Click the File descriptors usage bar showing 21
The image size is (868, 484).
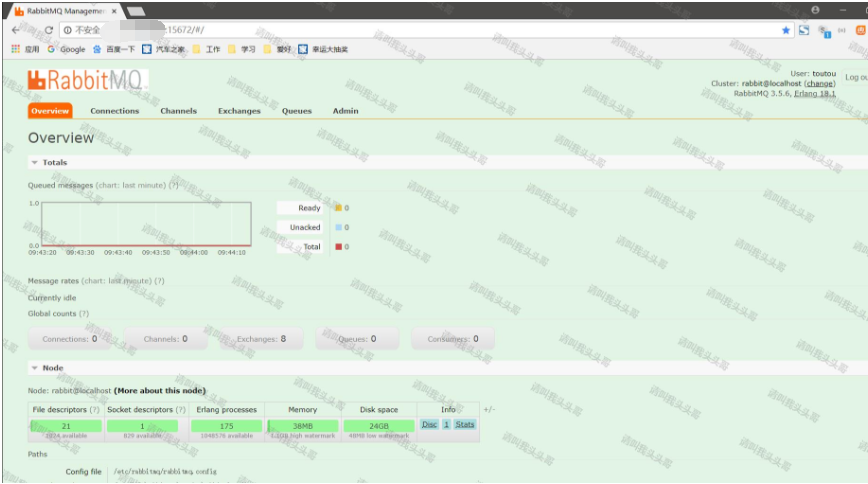tap(66, 426)
